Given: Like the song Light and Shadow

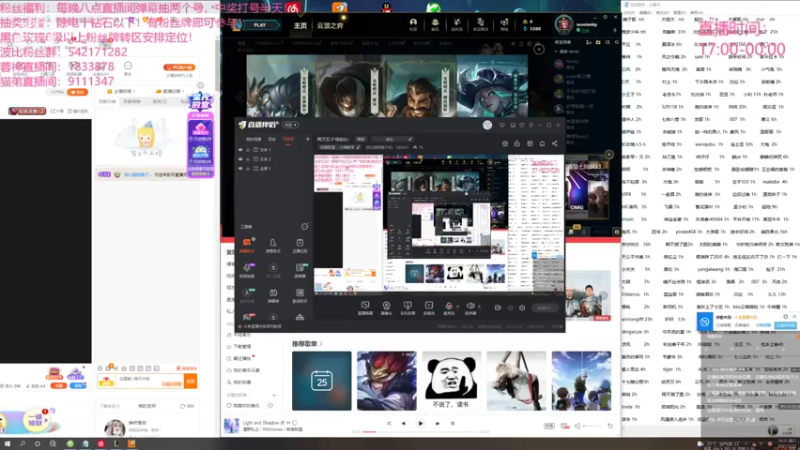Looking at the screenshot, I should point(295,423).
